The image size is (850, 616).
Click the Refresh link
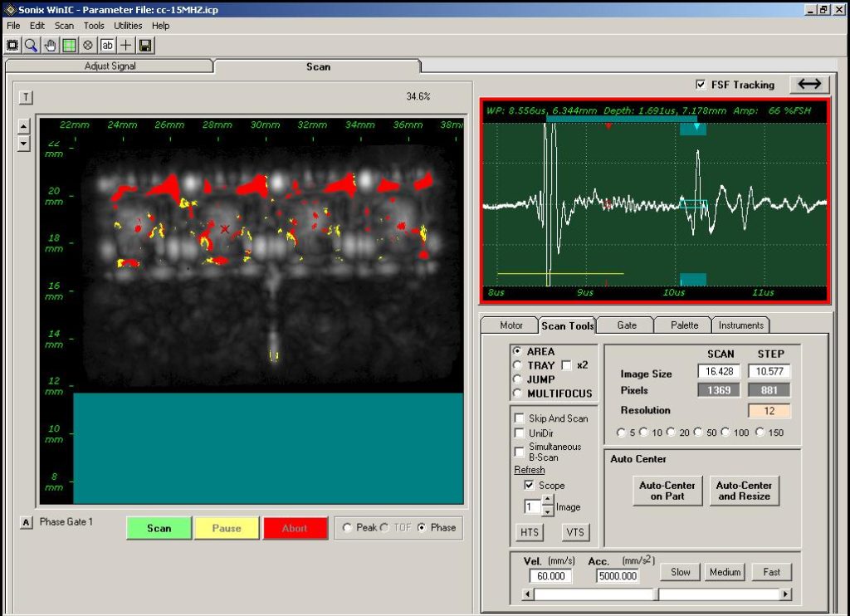click(529, 469)
